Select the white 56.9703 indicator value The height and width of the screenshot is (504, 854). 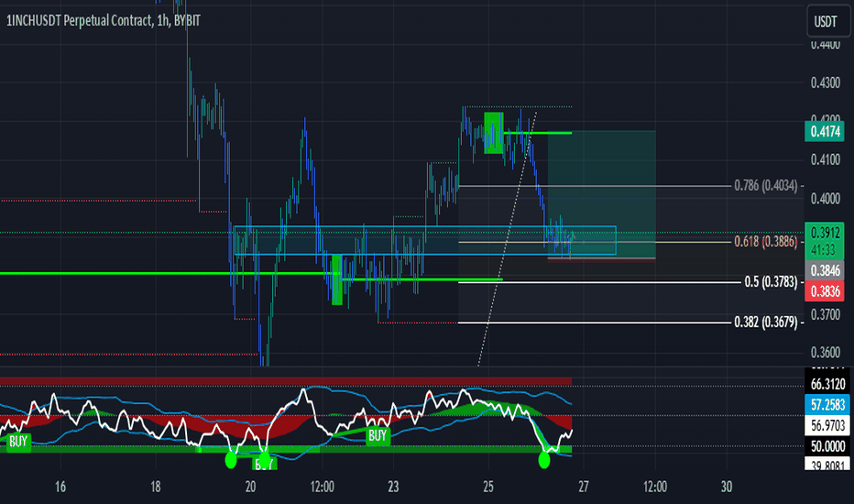827,425
